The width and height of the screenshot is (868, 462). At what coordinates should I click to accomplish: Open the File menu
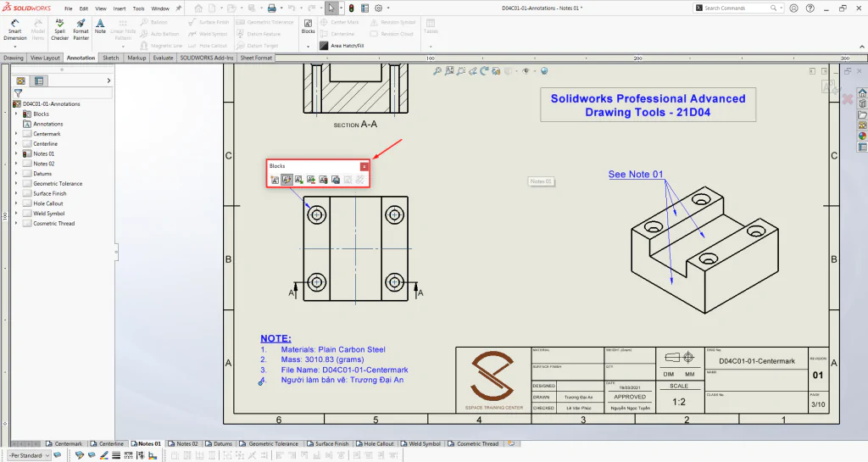pyautogui.click(x=68, y=8)
